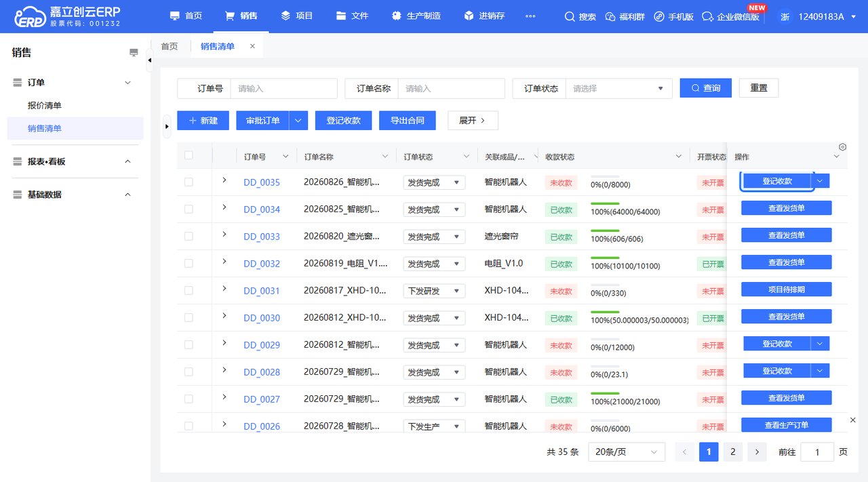Image resolution: width=868 pixels, height=482 pixels.
Task: Change order status dropdown for DD_0031
Action: click(434, 291)
